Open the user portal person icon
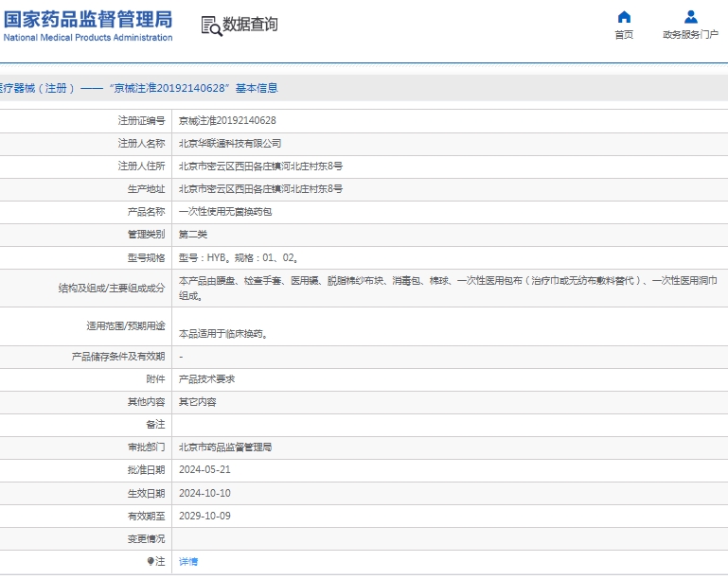The image size is (728, 579). (690, 17)
